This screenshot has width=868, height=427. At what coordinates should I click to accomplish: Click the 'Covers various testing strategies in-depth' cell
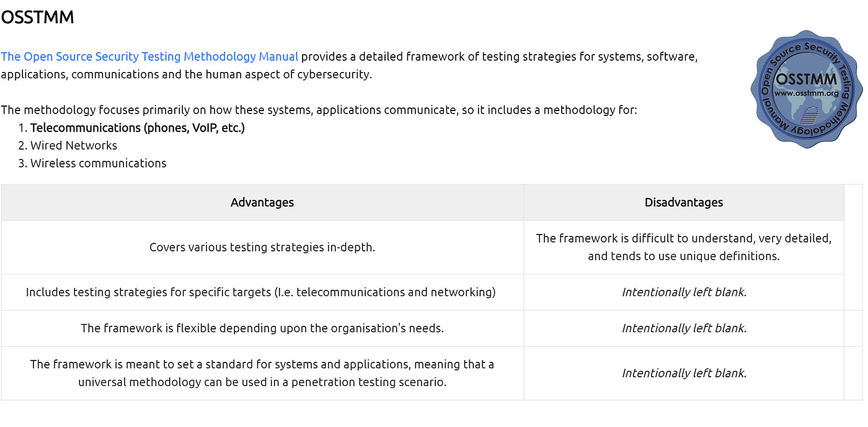262,247
